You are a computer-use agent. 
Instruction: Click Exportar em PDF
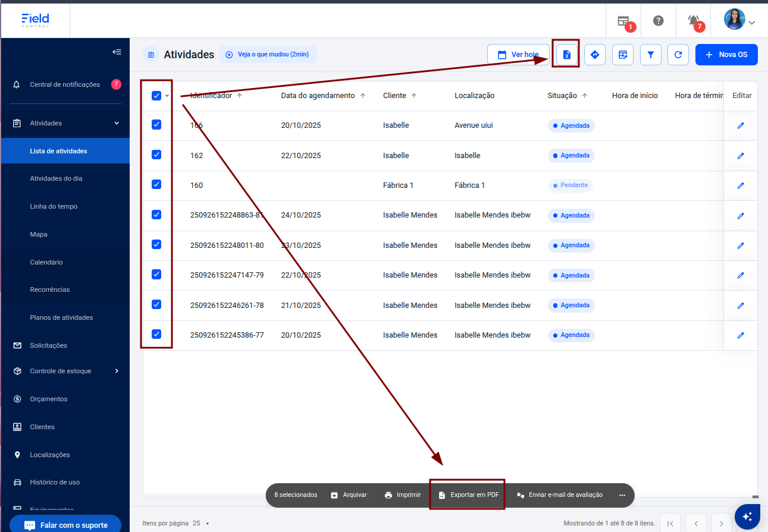pyautogui.click(x=468, y=495)
